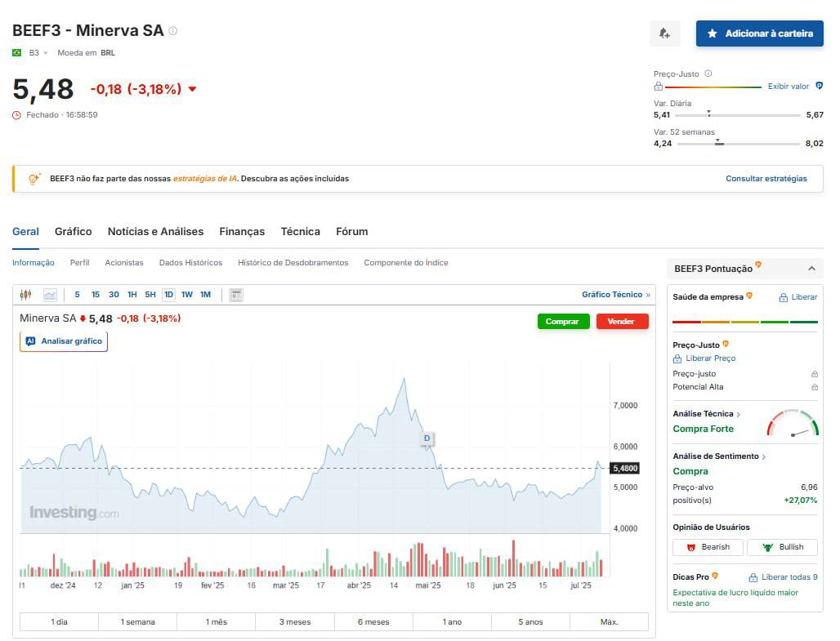Viewport: 840px width, 641px height.
Task: Open the B3 exchange dropdown
Action: (38, 53)
